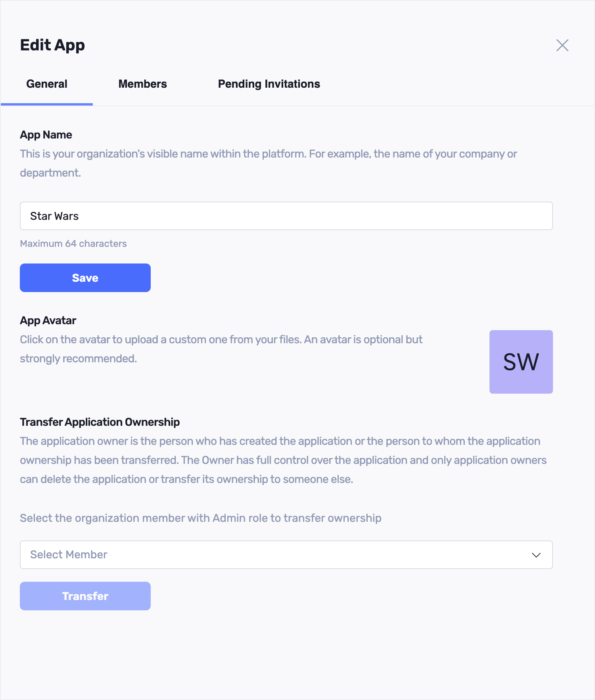Click the SW avatar to upload image

(x=521, y=362)
